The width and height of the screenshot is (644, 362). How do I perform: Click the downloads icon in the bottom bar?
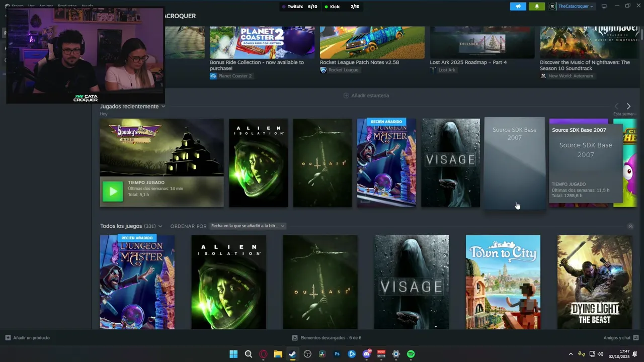click(295, 338)
